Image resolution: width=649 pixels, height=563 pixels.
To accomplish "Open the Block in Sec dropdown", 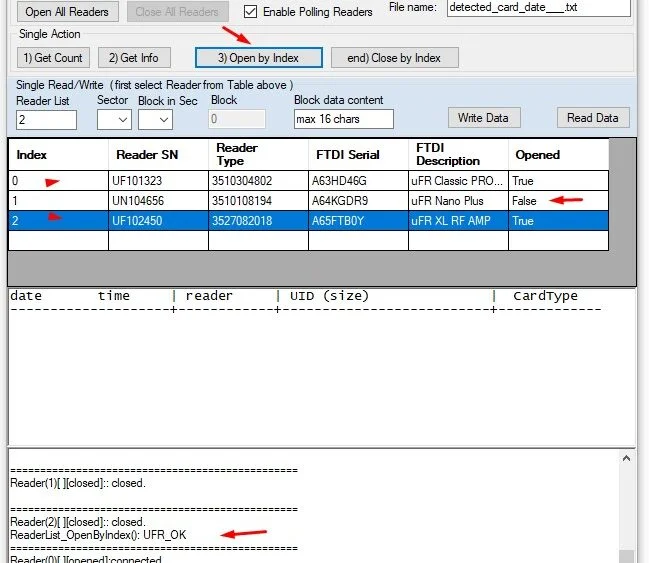I will coord(155,120).
